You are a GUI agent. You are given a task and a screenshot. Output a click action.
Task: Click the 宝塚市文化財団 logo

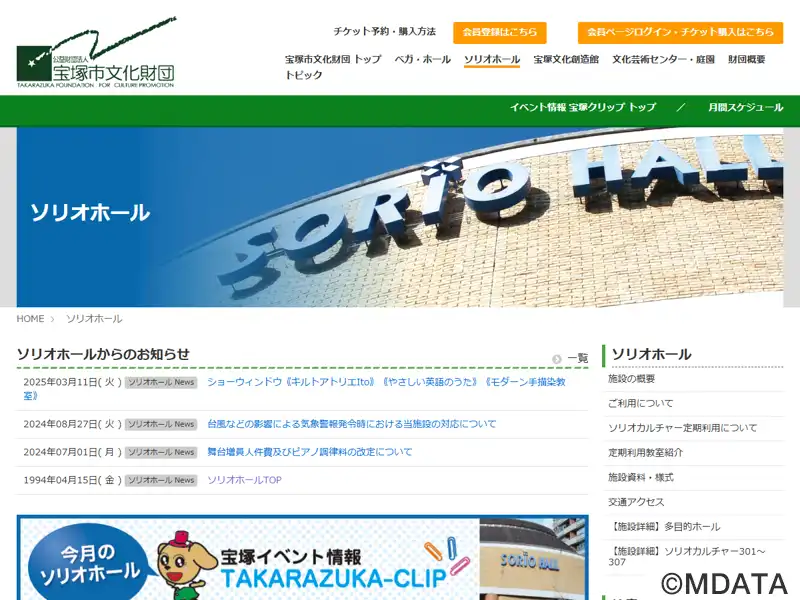tap(96, 54)
